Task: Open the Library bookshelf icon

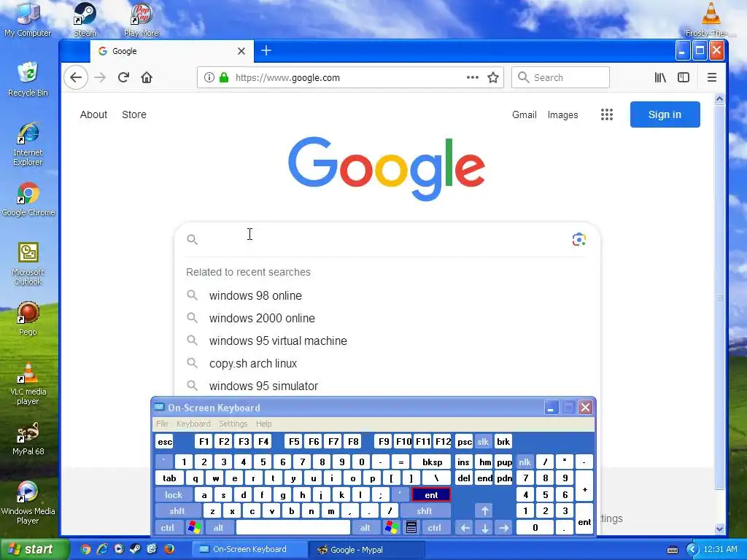Action: pyautogui.click(x=660, y=77)
